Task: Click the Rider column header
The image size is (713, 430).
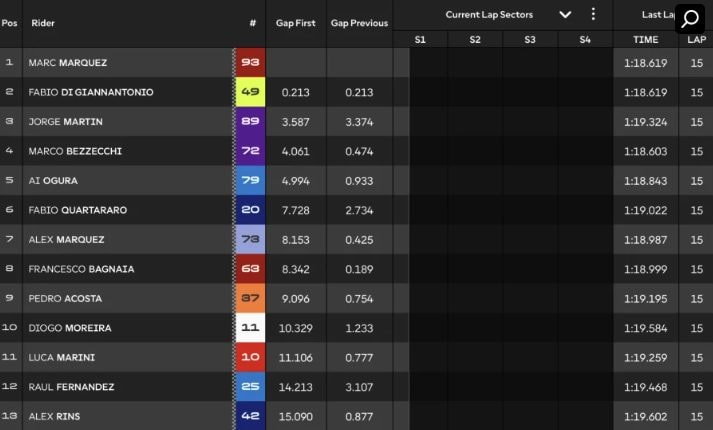Action: pos(43,22)
